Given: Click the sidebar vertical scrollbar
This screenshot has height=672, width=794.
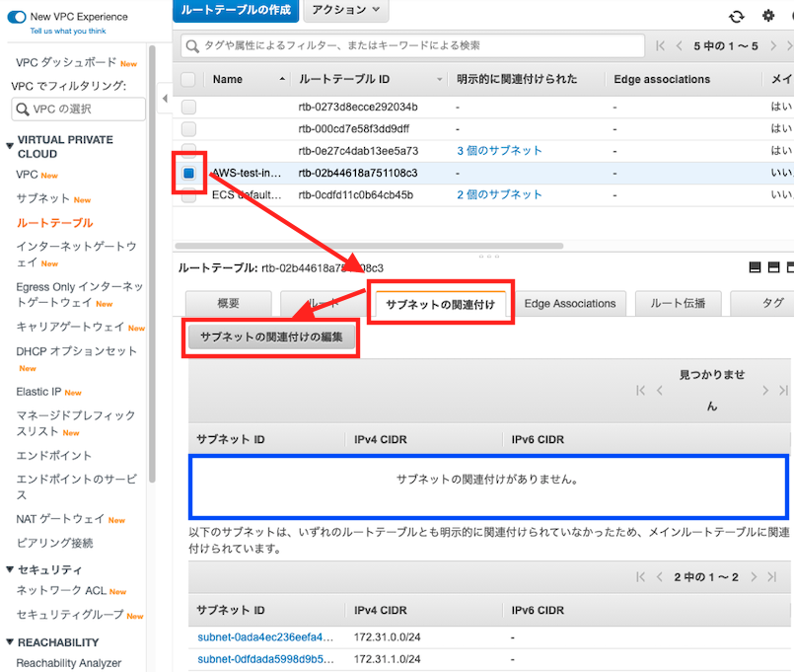Looking at the screenshot, I should pyautogui.click(x=152, y=263).
